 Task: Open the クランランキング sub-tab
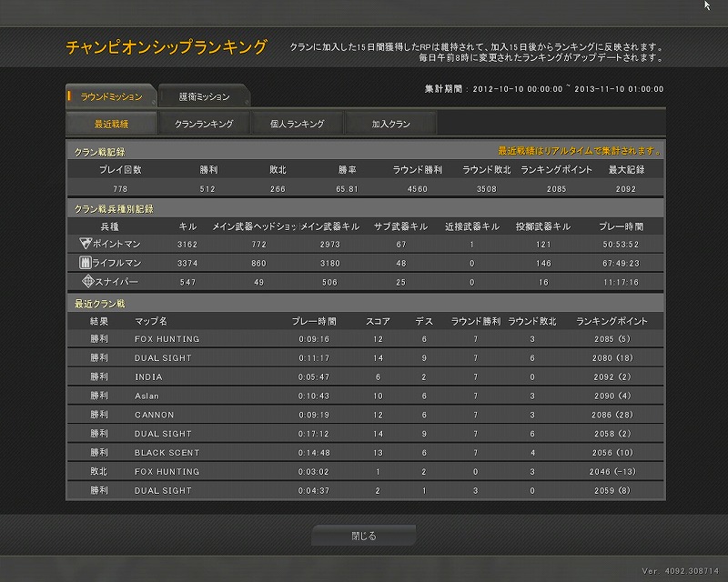tap(204, 123)
